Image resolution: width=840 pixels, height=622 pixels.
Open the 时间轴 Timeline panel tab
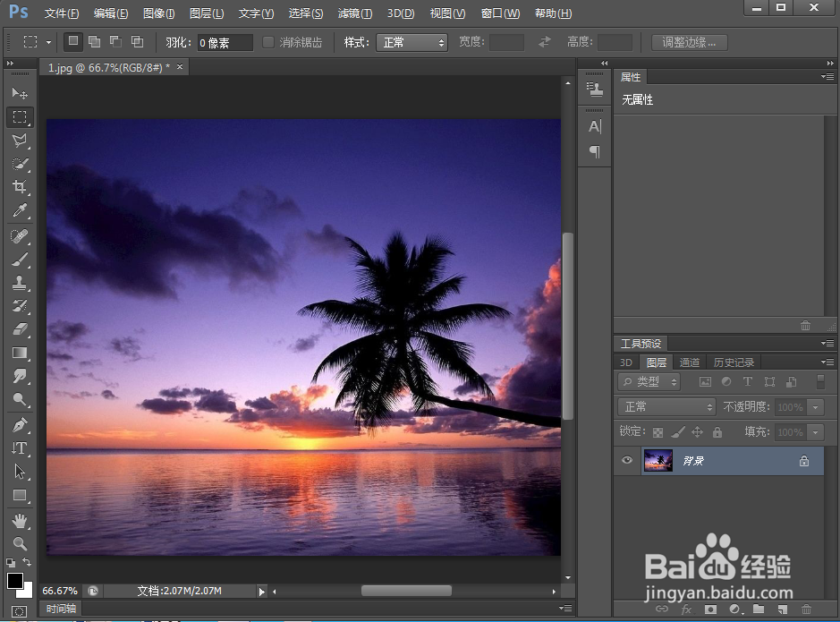[x=61, y=609]
